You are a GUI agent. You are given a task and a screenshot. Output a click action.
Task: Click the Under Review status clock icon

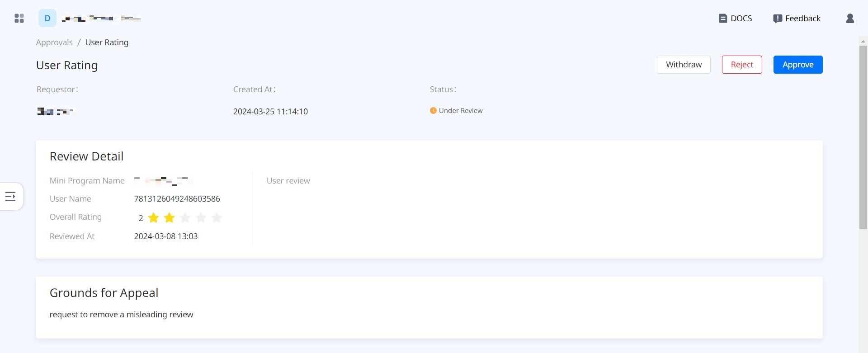[x=433, y=111]
